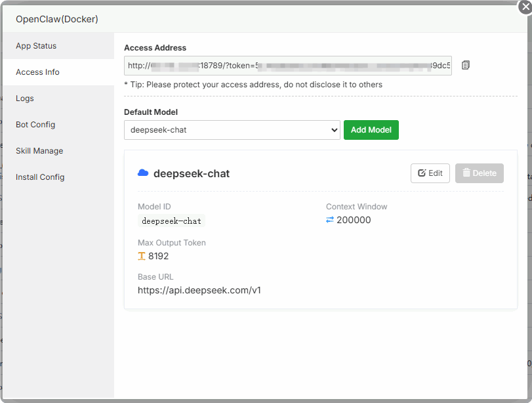Screen dimensions: 532x403
Task: Open the Skill Manage tab
Action: click(x=39, y=151)
